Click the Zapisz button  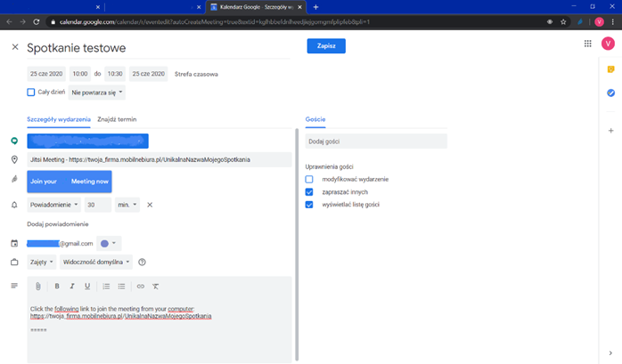(325, 46)
